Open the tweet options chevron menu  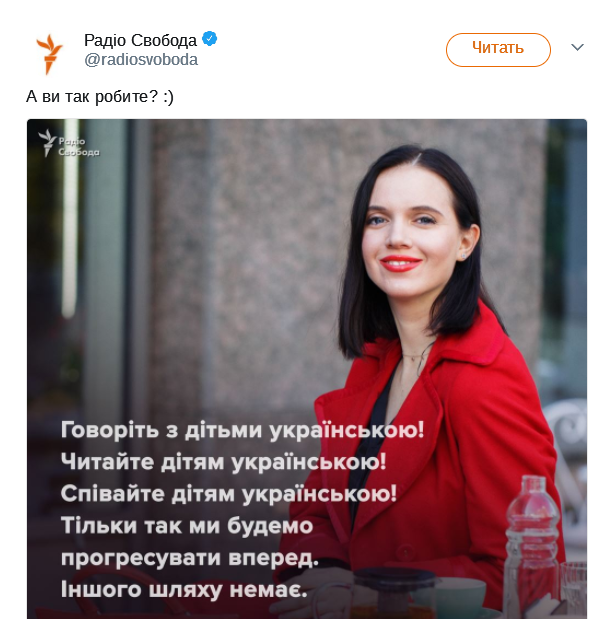tap(577, 47)
